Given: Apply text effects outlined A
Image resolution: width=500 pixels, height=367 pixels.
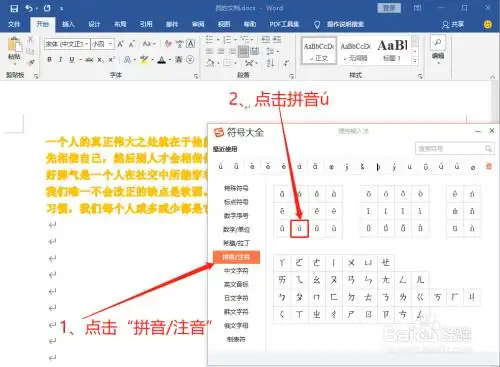Looking at the screenshot, I should point(127,60).
